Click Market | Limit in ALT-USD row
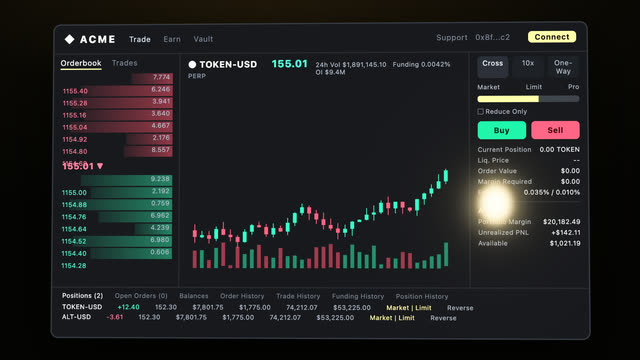Viewport: 640px width, 360px height. (392, 318)
